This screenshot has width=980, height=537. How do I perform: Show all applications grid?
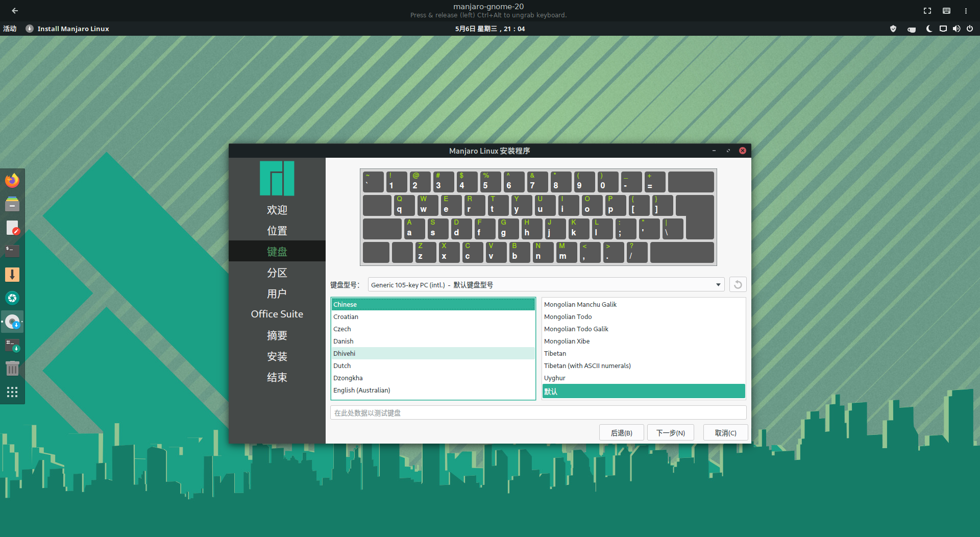point(12,392)
